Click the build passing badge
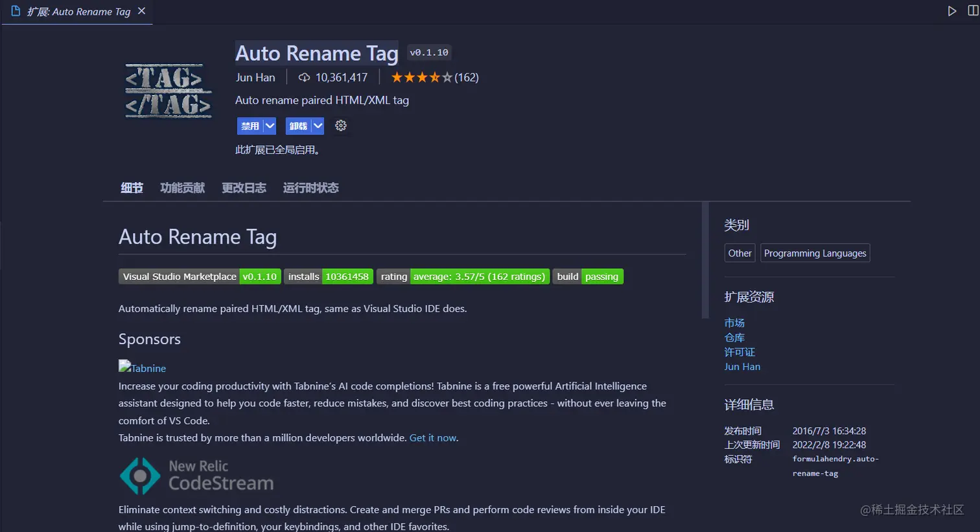 588,277
